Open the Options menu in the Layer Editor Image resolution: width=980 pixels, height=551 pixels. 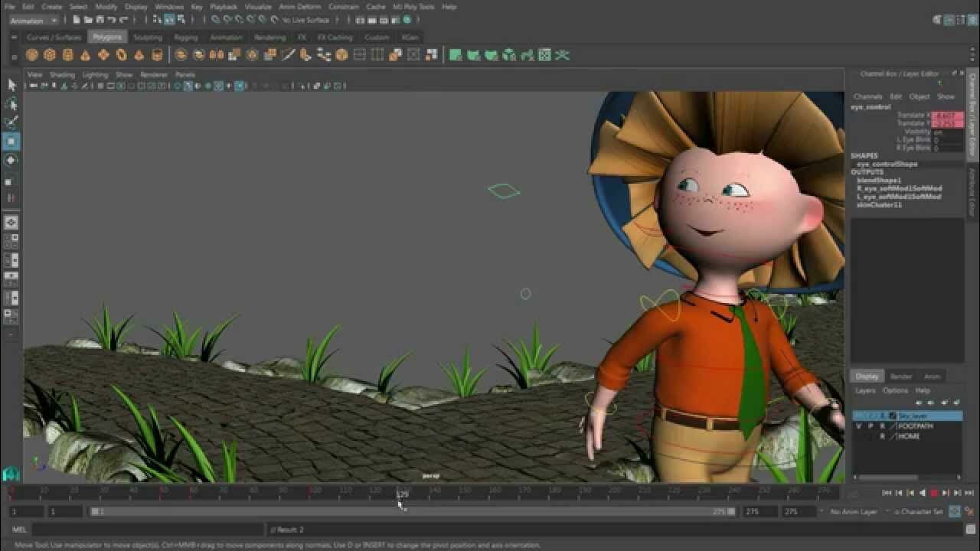pos(895,390)
